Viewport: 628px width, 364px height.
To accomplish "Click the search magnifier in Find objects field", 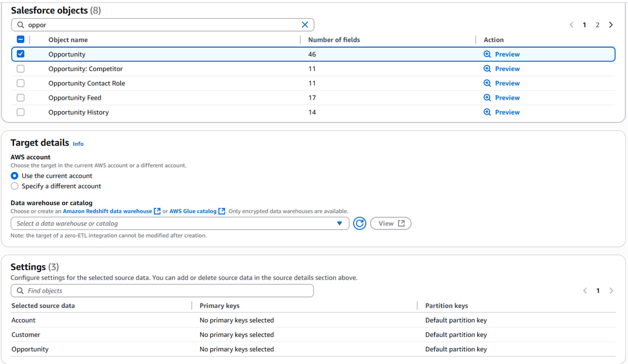I will coord(20,291).
